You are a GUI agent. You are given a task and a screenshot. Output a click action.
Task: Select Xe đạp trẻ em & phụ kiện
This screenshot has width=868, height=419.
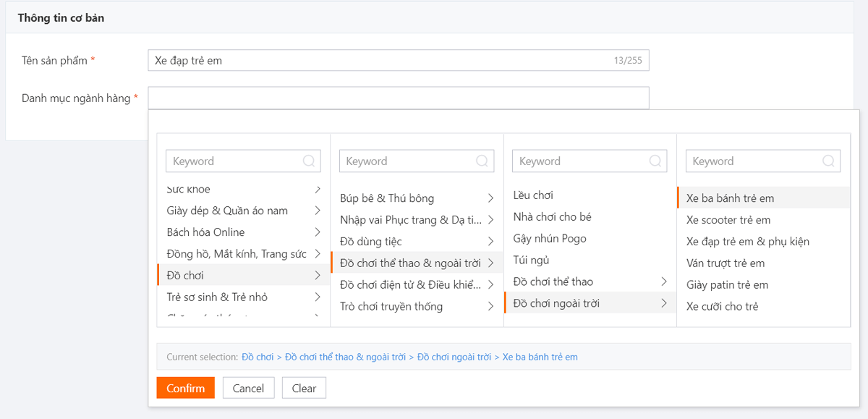[x=747, y=242]
